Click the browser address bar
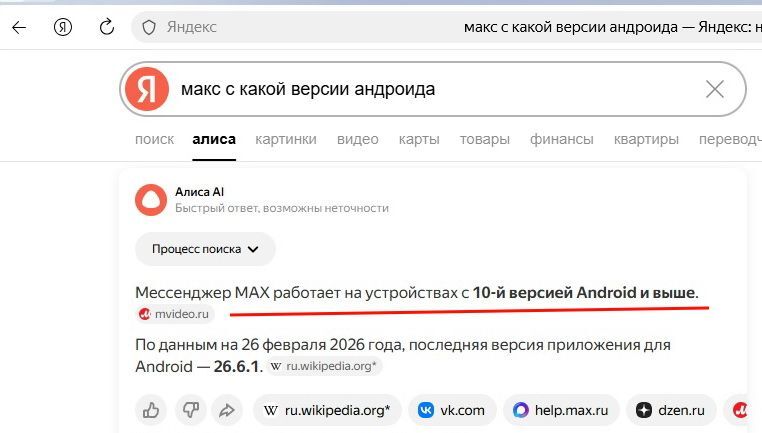The height and width of the screenshot is (433, 762). click(447, 27)
